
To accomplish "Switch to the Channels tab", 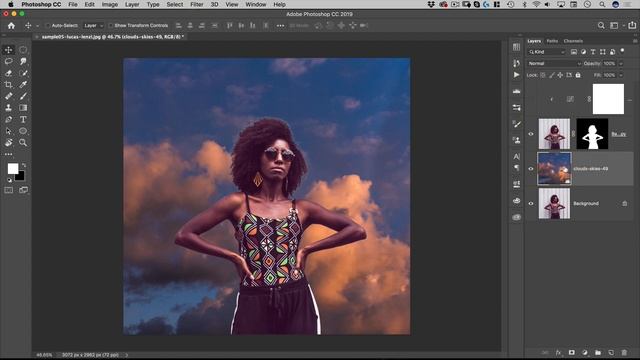I will 573,41.
